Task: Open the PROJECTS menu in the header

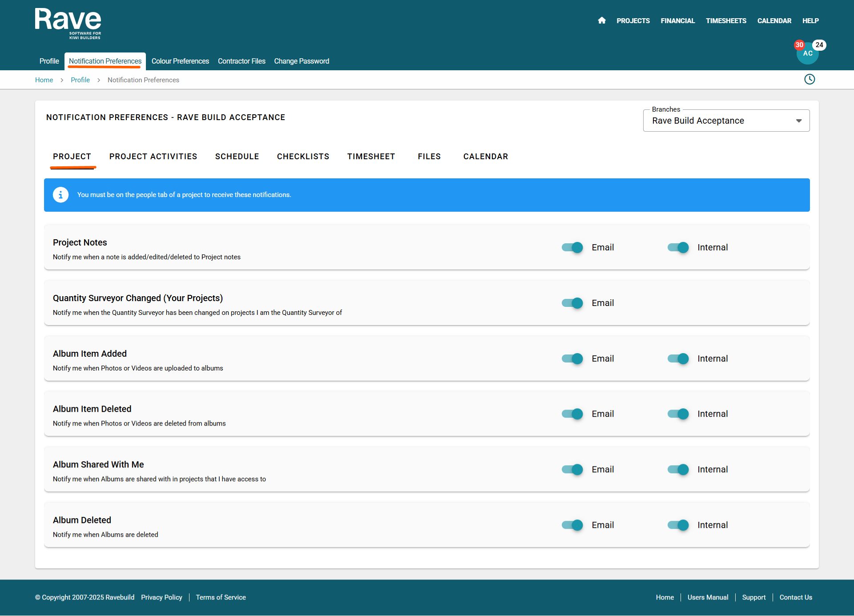Action: coord(633,21)
